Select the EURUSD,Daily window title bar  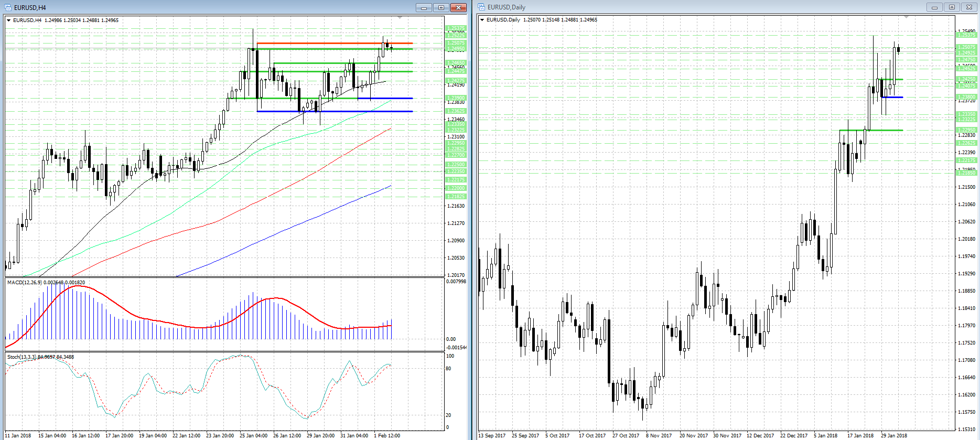(x=682, y=7)
